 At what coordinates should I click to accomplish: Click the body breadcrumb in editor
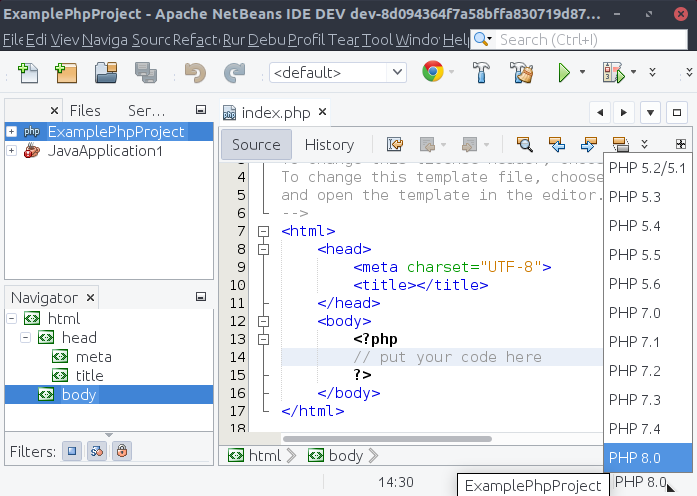336,456
